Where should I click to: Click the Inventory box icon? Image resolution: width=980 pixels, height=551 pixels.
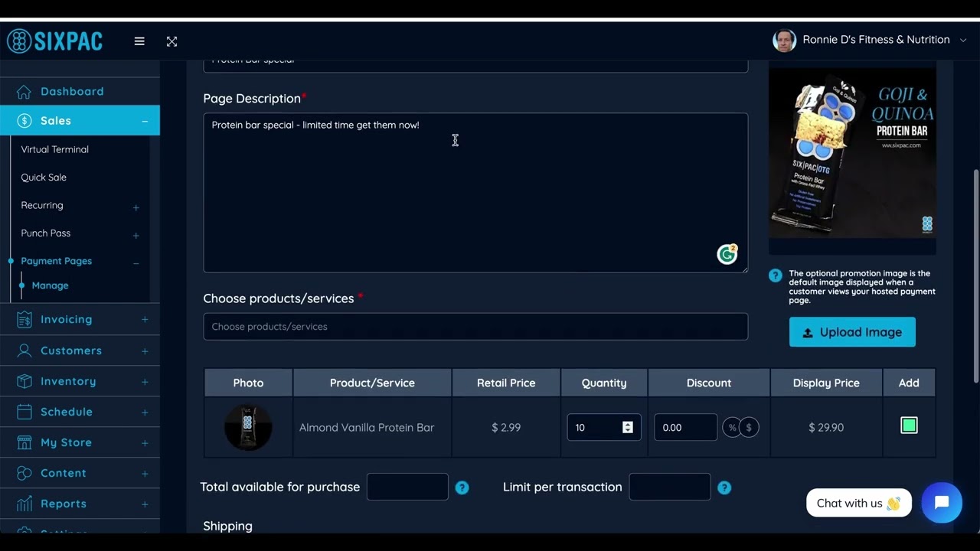[x=24, y=381]
